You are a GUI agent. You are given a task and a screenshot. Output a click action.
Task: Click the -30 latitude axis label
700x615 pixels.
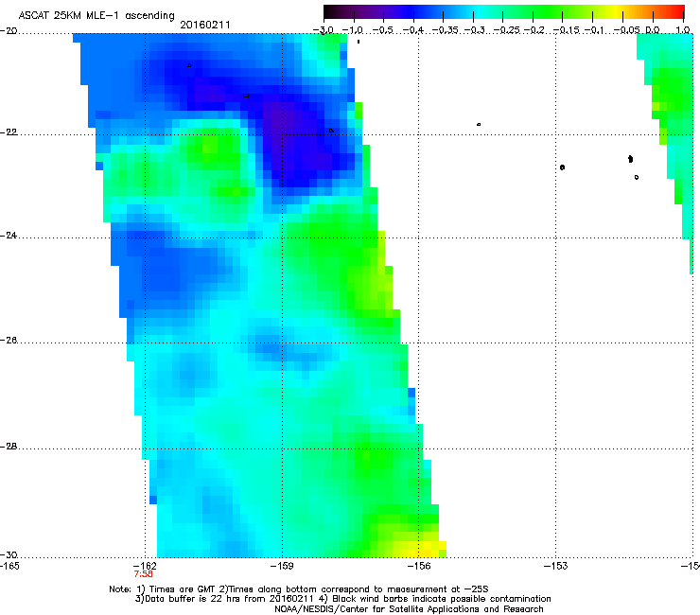tap(9, 554)
